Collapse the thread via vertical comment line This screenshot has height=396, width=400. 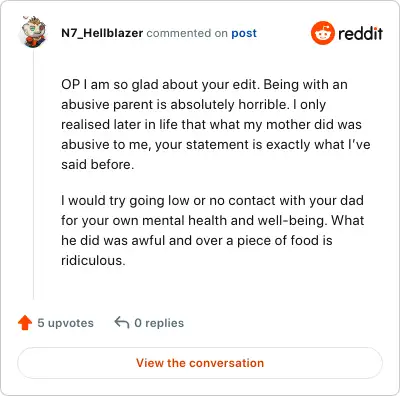point(33,175)
